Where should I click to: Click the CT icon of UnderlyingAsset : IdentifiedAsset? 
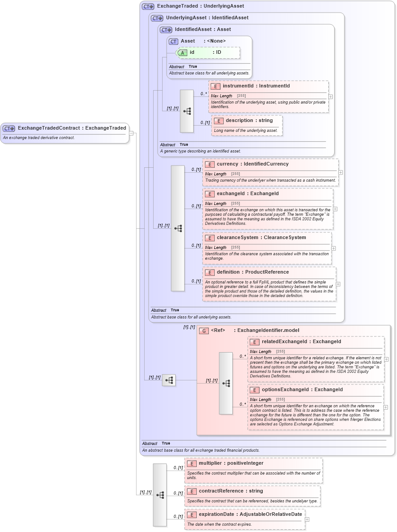[157, 18]
